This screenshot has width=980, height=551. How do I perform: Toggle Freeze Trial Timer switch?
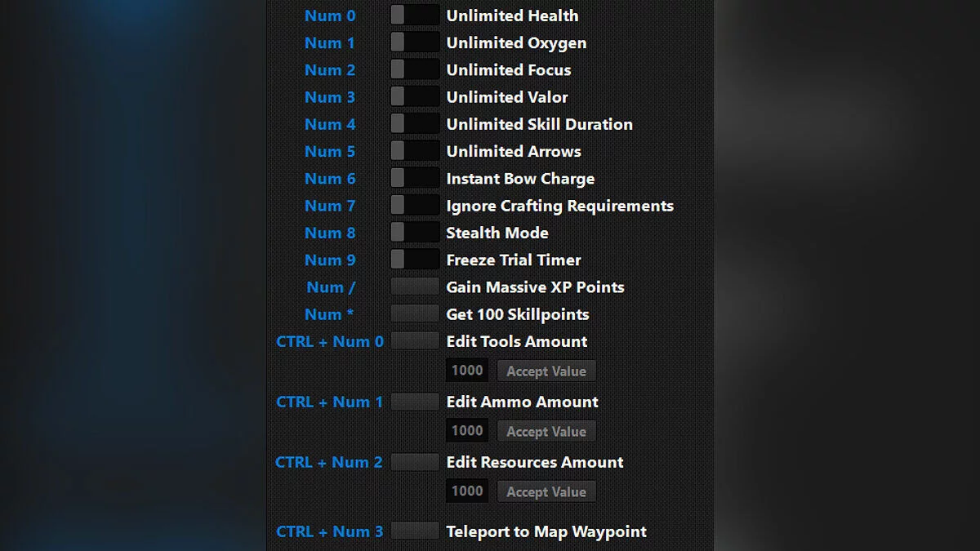pyautogui.click(x=415, y=260)
